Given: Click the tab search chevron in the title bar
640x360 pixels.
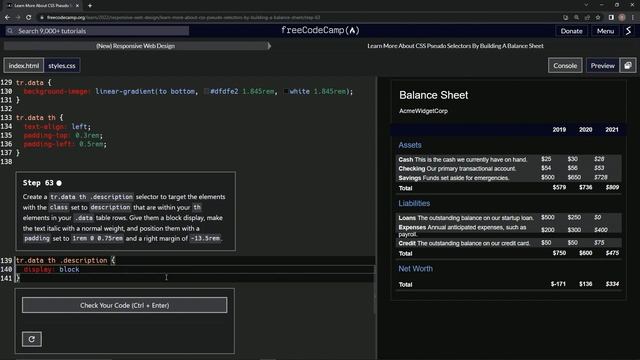Looking at the screenshot, I should pos(586,5).
